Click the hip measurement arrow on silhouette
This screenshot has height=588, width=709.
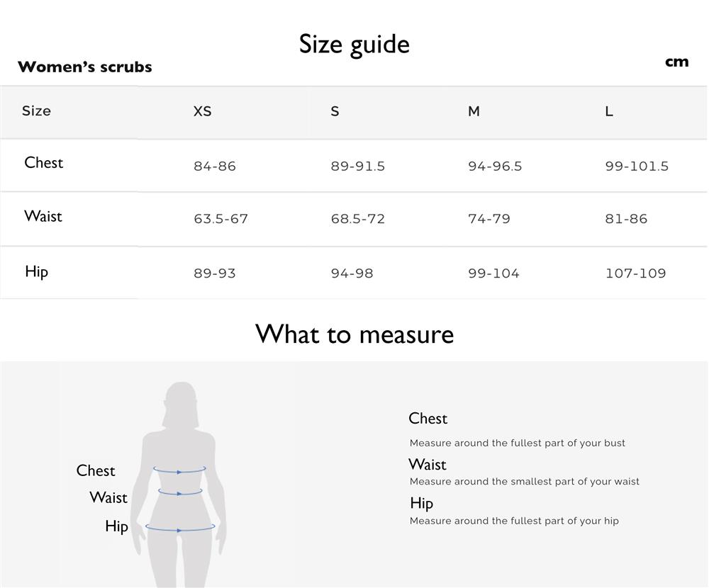tap(180, 528)
